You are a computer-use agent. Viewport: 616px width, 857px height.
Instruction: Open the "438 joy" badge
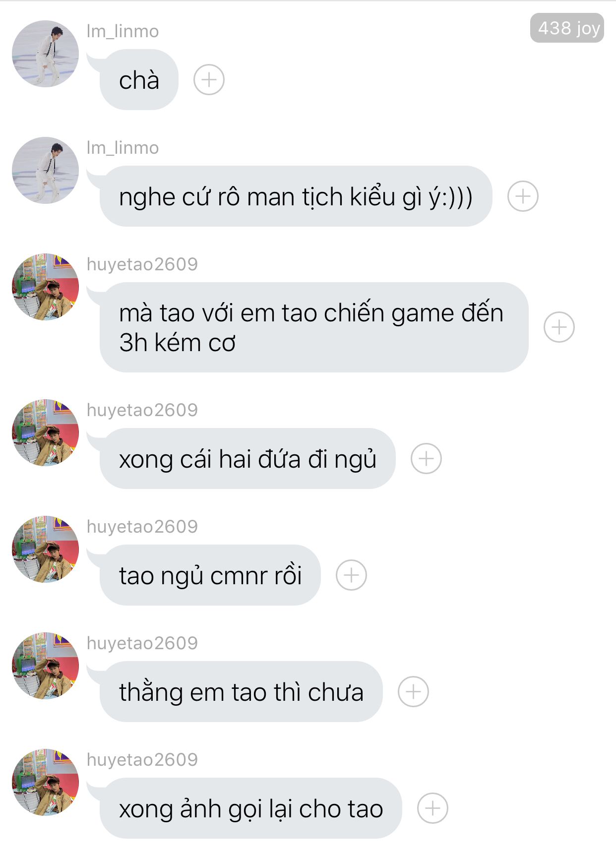tap(567, 28)
